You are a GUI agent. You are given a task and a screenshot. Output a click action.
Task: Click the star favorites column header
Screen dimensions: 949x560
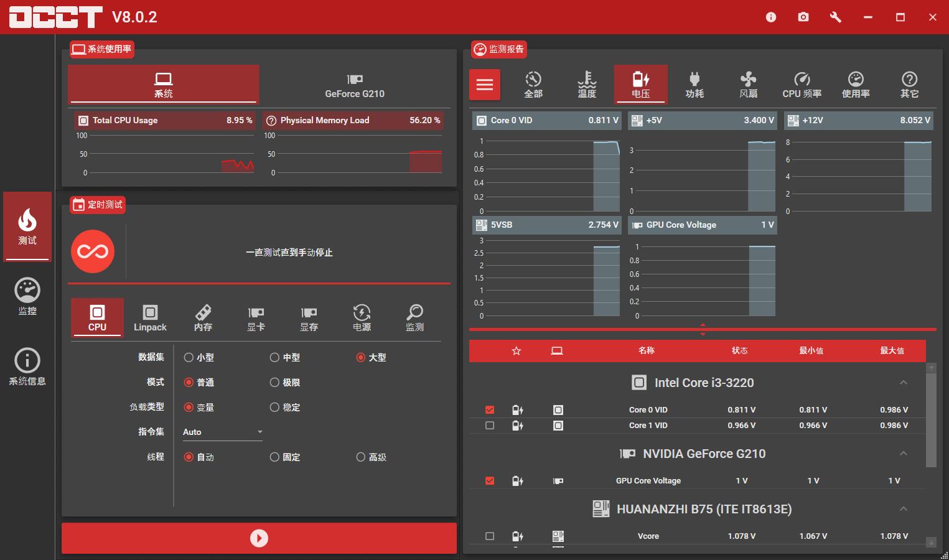click(x=516, y=351)
